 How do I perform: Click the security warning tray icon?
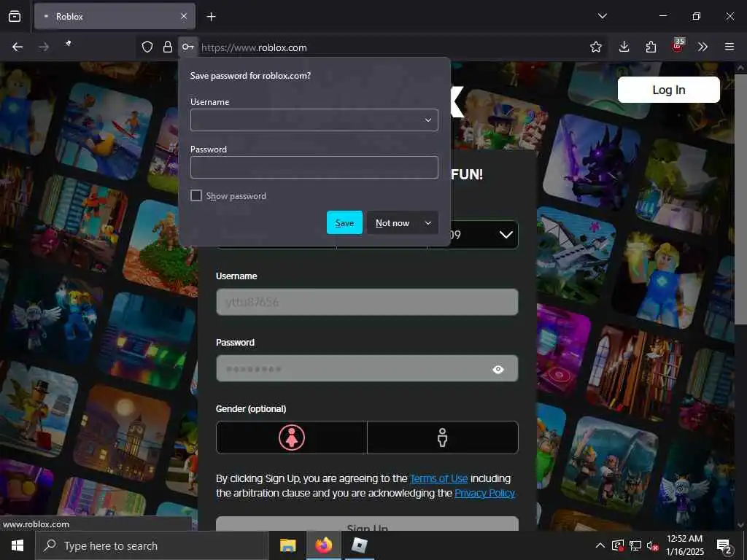pos(618,545)
